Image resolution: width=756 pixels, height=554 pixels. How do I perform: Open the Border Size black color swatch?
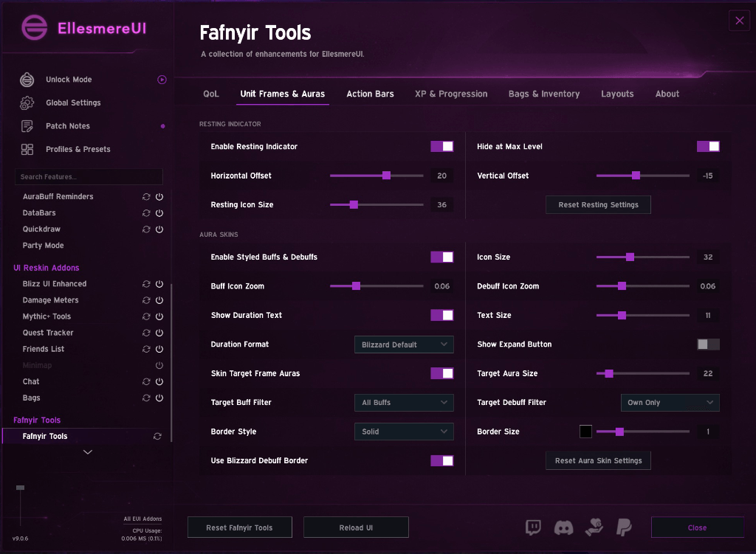585,432
